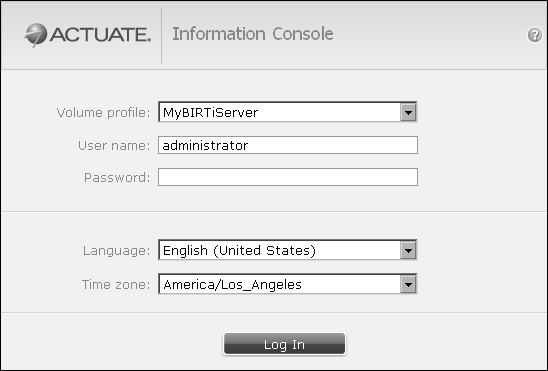Click the Actuate logo

pyautogui.click(x=87, y=35)
